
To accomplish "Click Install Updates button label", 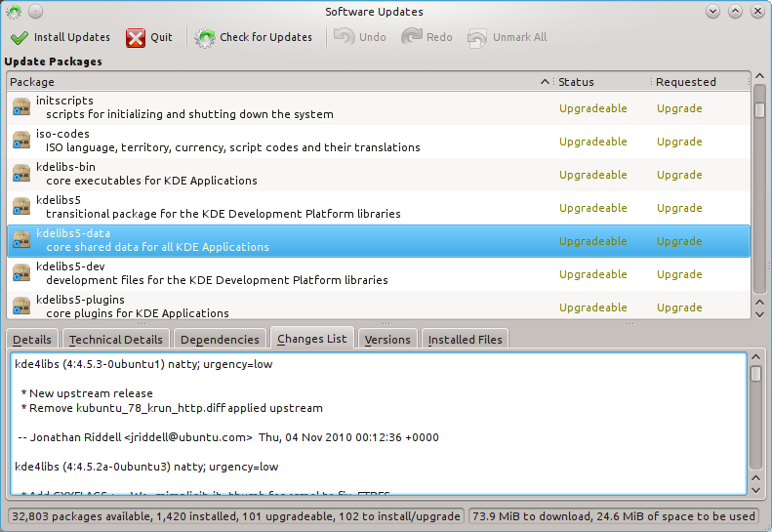I will tap(72, 37).
